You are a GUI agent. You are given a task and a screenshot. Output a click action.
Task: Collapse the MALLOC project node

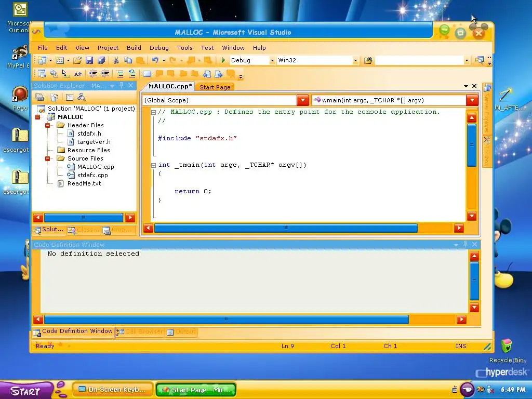[x=37, y=117]
